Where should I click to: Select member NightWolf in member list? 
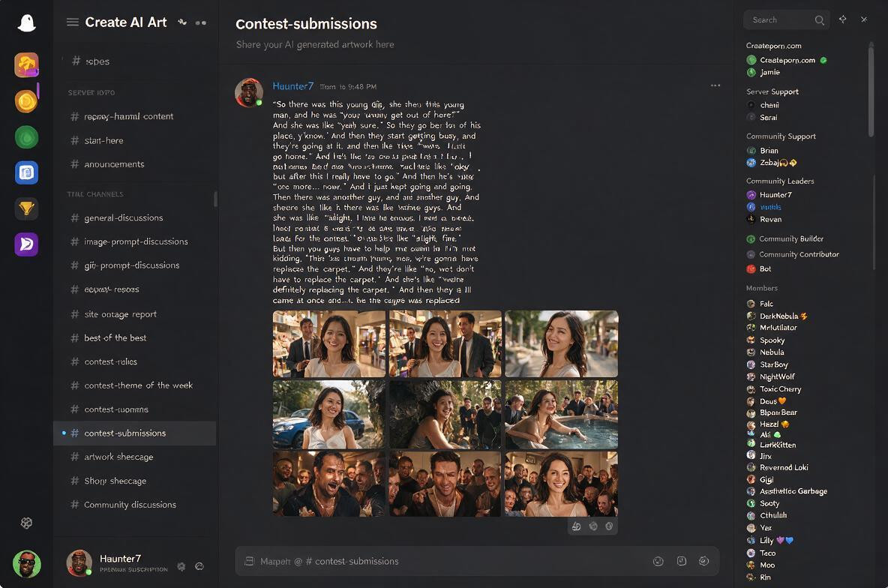pyautogui.click(x=770, y=376)
